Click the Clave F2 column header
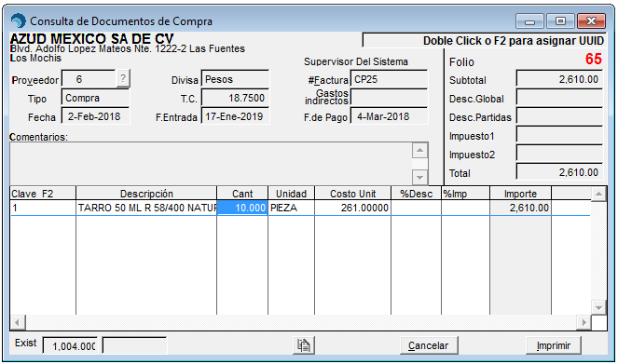Screen dimensions: 618x364 coord(43,194)
